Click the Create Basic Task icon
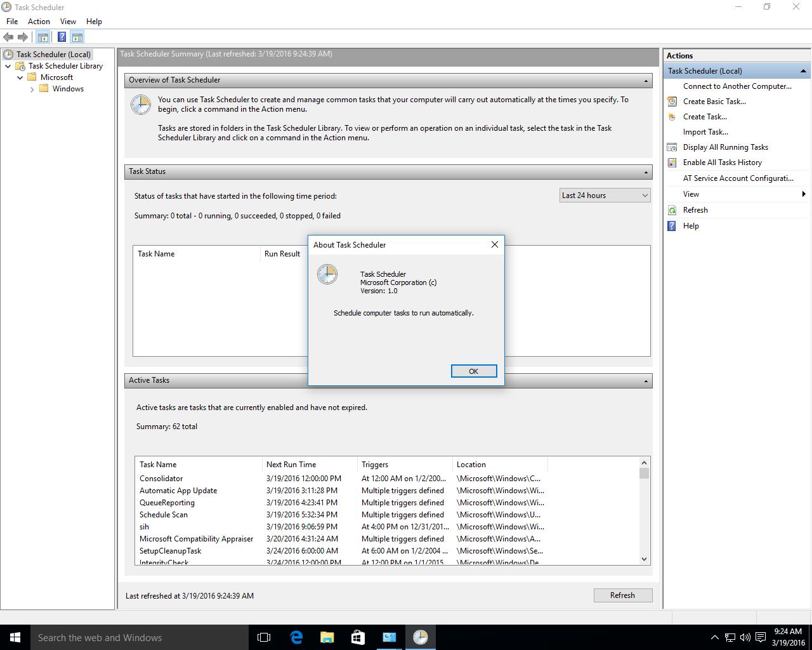This screenshot has height=650, width=812. click(x=672, y=102)
